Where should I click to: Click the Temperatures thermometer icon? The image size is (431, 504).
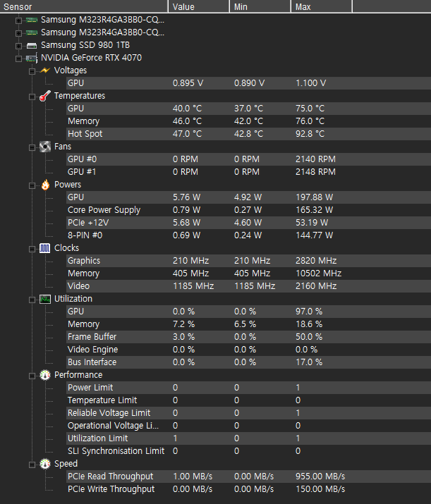pos(45,96)
